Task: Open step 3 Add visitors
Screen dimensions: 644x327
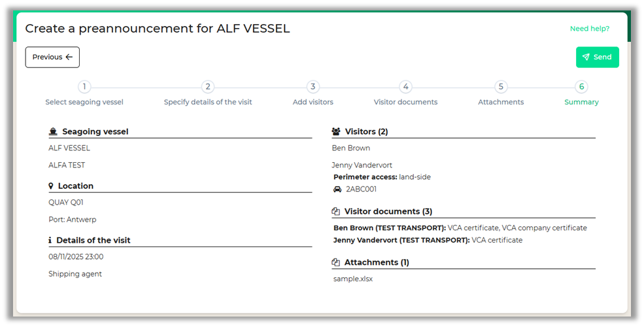Action: click(313, 87)
